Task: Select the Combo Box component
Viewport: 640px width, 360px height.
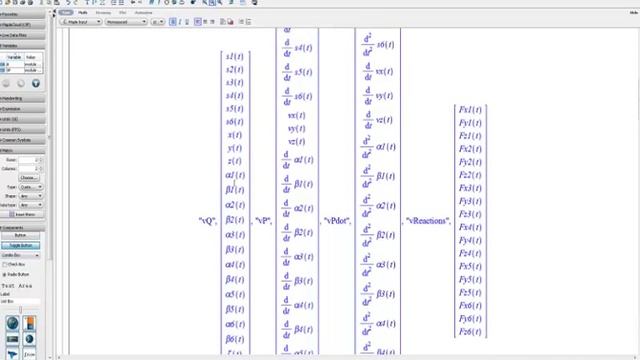Action: 20,255
